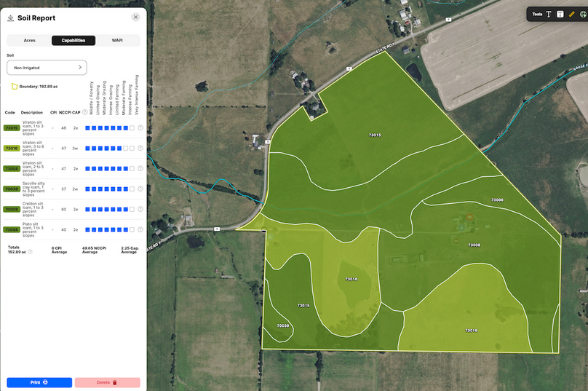Click the yellow Boundary polygon icon
The width and height of the screenshot is (588, 391).
click(14, 87)
